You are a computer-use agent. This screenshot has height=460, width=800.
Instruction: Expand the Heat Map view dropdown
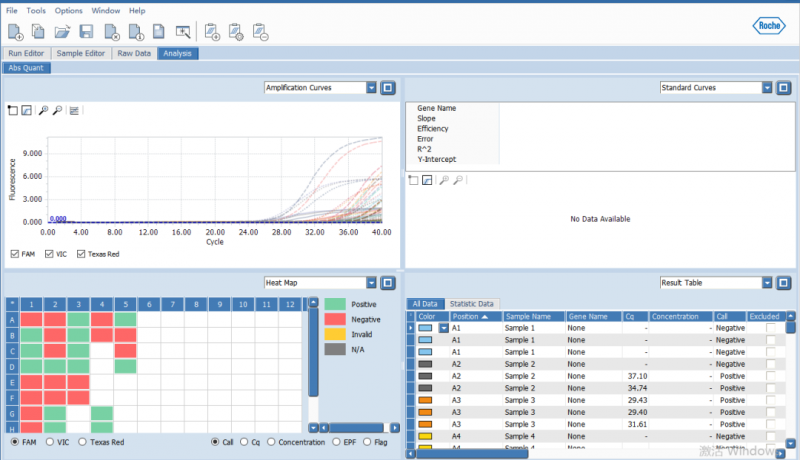(372, 283)
